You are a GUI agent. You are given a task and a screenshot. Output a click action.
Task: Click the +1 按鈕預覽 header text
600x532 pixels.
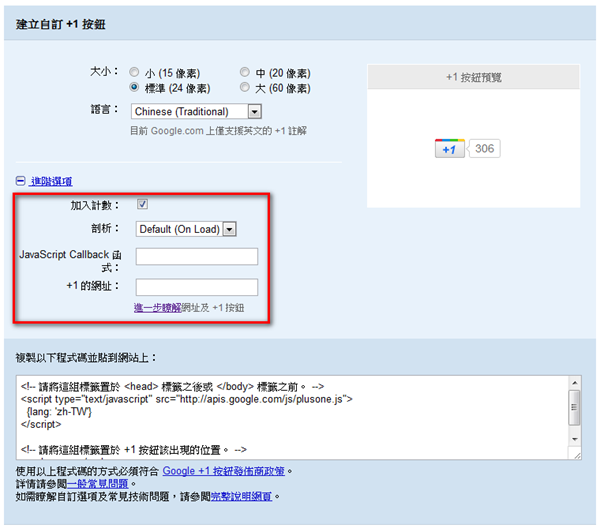click(474, 77)
